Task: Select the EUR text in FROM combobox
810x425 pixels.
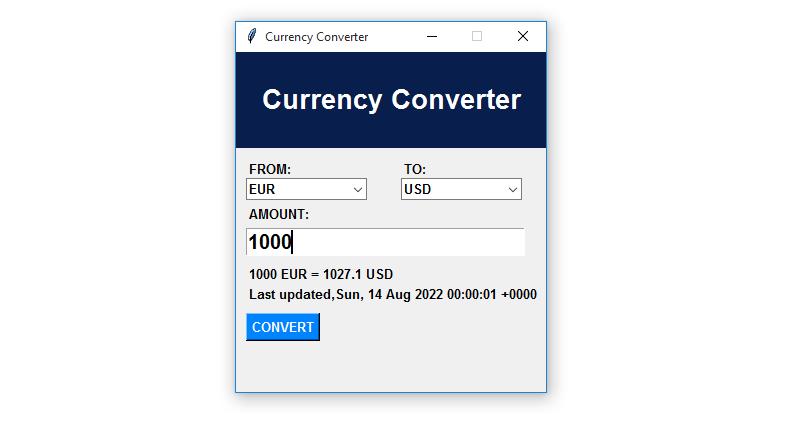Action: pos(262,190)
